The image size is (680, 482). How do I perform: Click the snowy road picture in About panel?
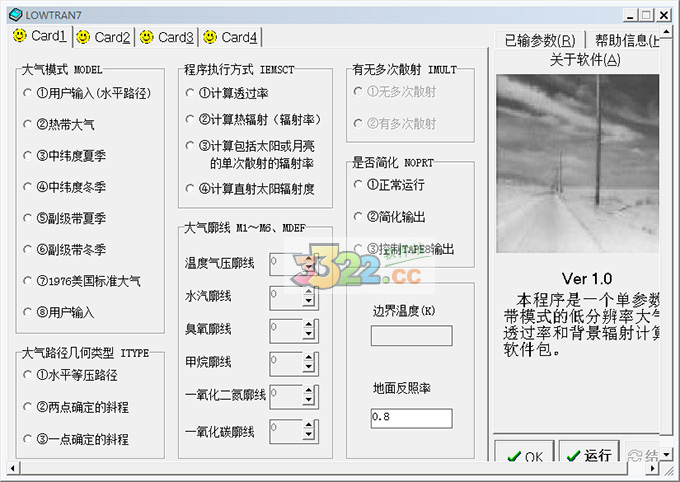(578, 164)
